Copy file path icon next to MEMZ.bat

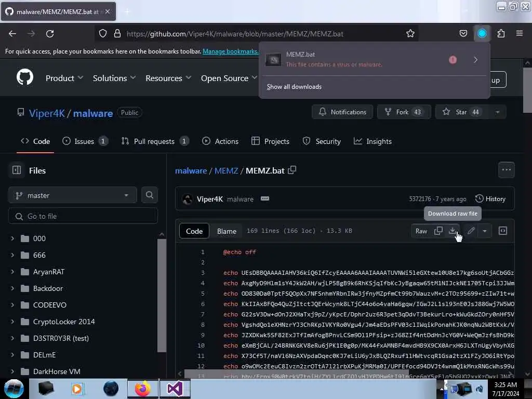(292, 170)
